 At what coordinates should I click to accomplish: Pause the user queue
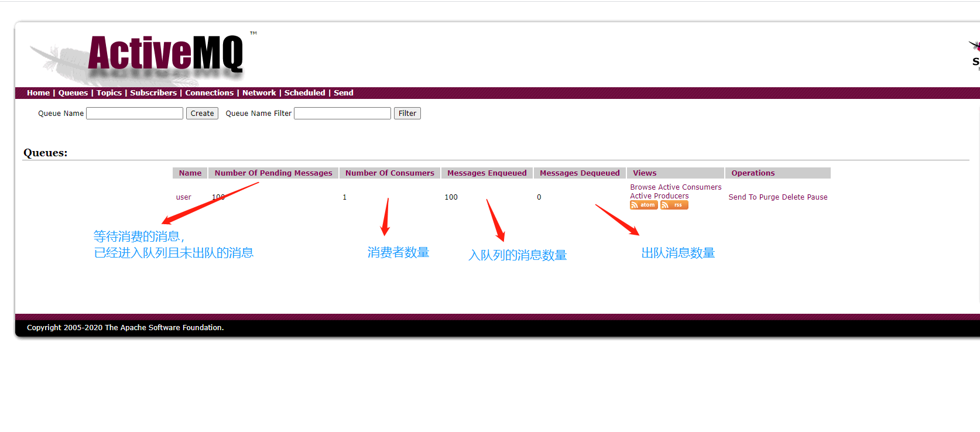click(817, 197)
